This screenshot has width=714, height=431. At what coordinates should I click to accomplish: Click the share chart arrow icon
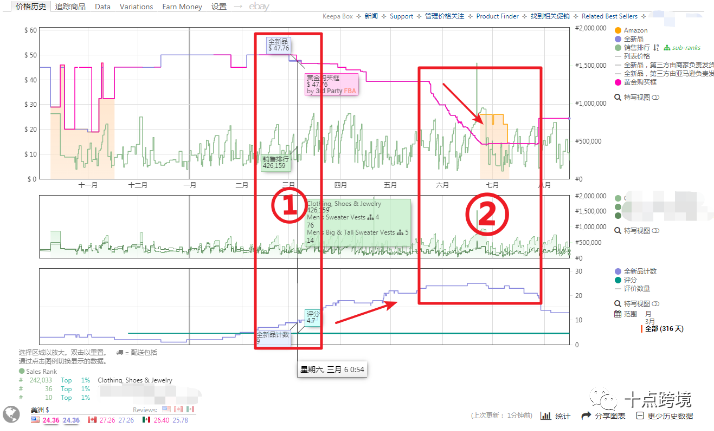coord(586,416)
